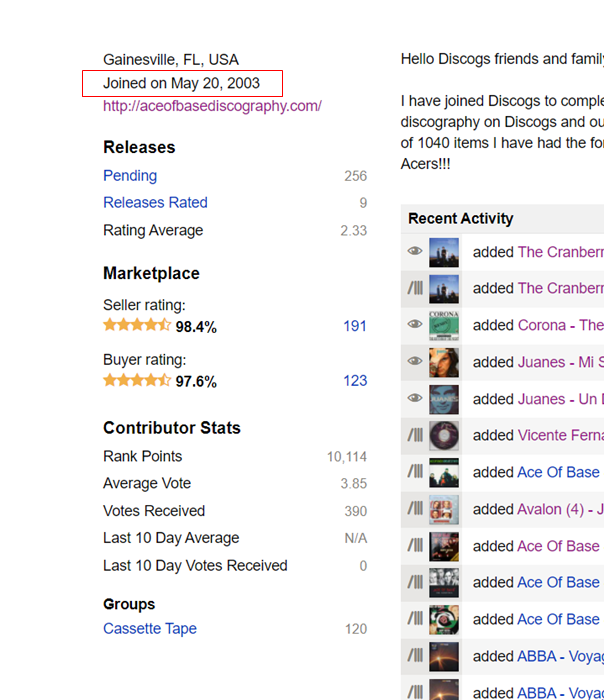The width and height of the screenshot is (604, 700).
Task: Click the collection icon beside Avalon (4)
Action: click(415, 509)
